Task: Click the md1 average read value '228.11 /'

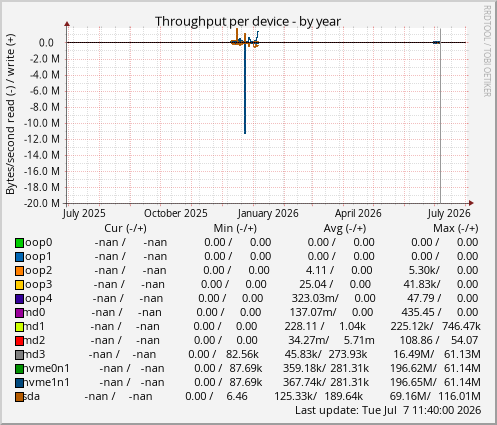Action: pos(304,326)
